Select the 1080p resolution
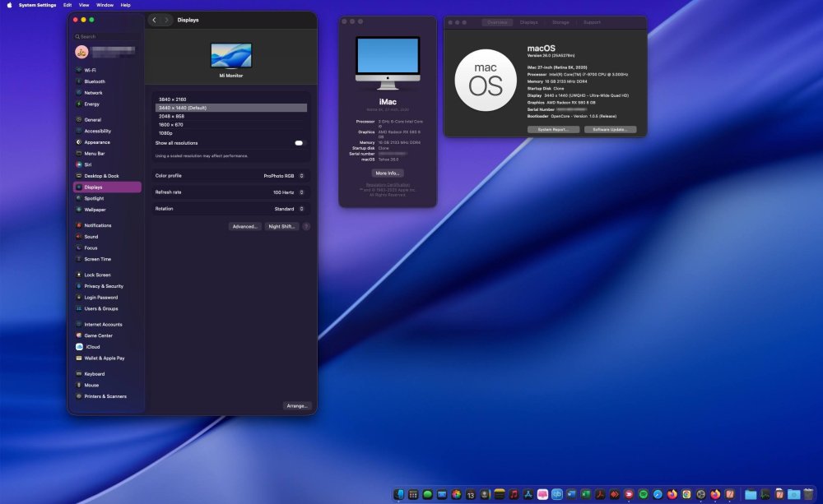Image resolution: width=823 pixels, height=504 pixels. point(231,133)
